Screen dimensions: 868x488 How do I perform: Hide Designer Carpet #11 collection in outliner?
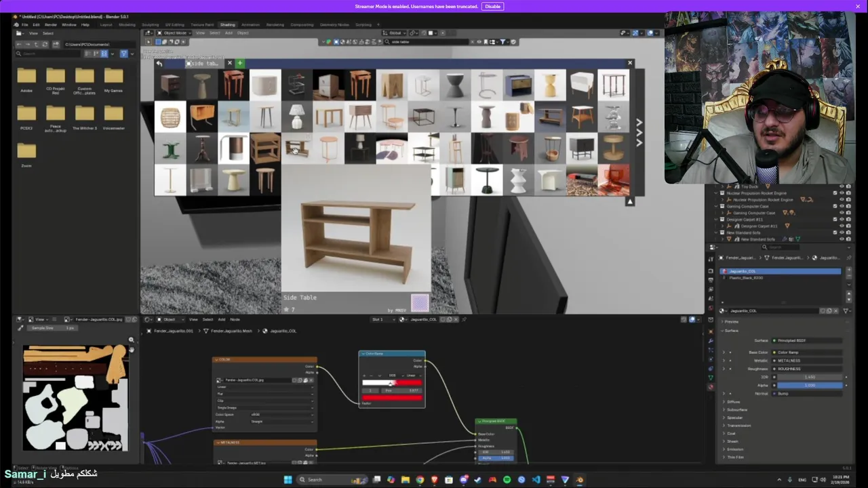(x=842, y=220)
